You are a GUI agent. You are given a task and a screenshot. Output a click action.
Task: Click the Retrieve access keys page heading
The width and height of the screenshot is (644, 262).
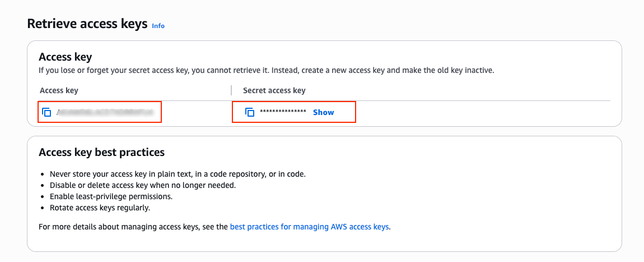pyautogui.click(x=87, y=24)
